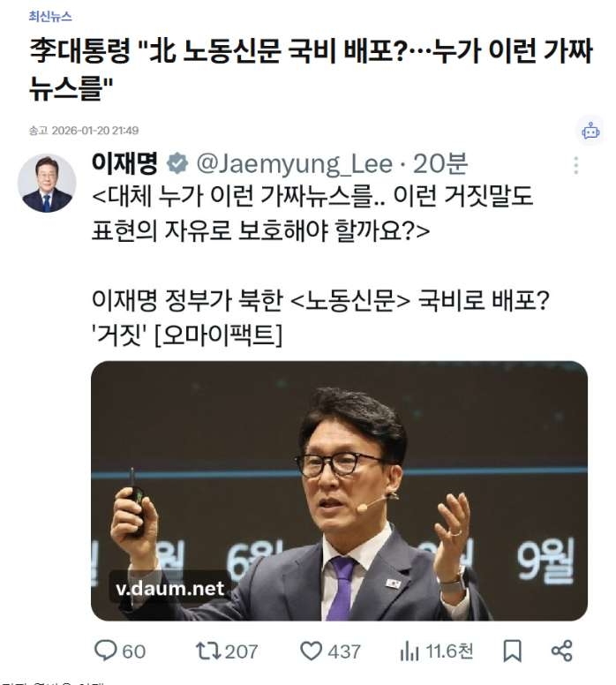
Task: Click the blue verified badge
Action: pyautogui.click(x=177, y=164)
